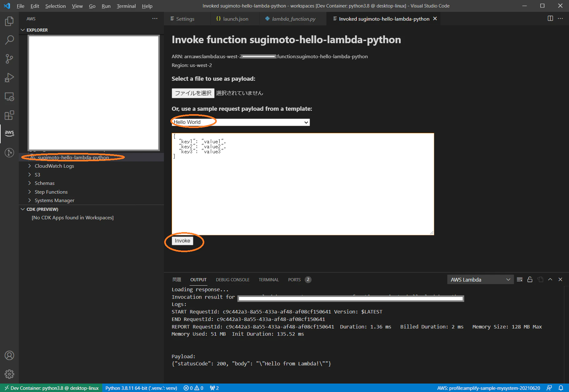The width and height of the screenshot is (569, 392).
Task: Select the AWS Toolkit icon in activity bar
Action: click(9, 133)
